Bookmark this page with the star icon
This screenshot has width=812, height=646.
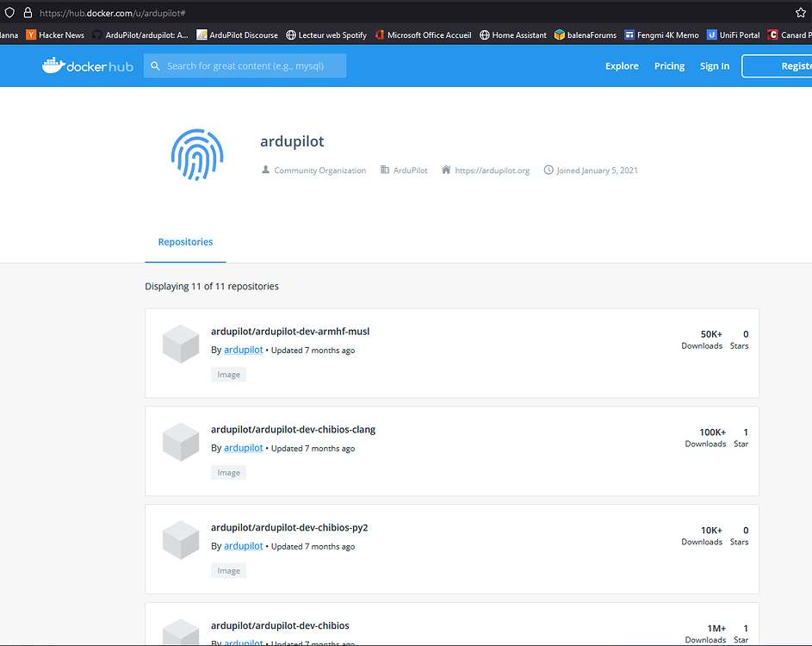click(801, 13)
